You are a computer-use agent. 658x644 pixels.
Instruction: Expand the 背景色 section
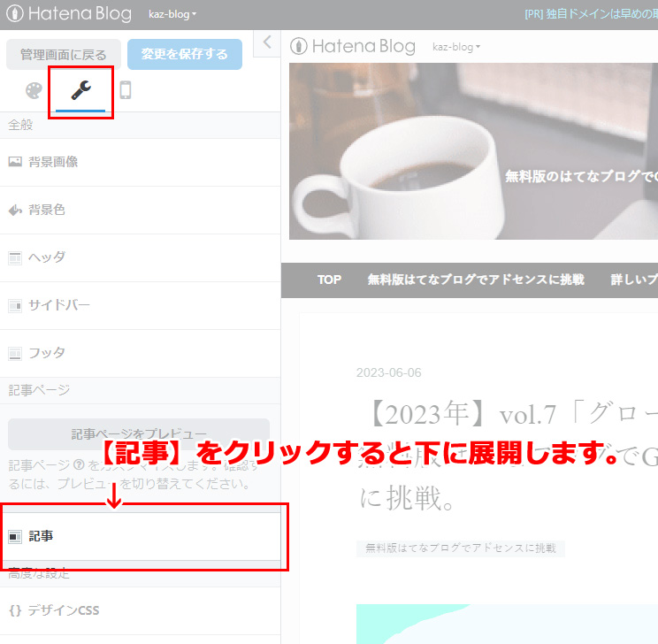(x=140, y=210)
